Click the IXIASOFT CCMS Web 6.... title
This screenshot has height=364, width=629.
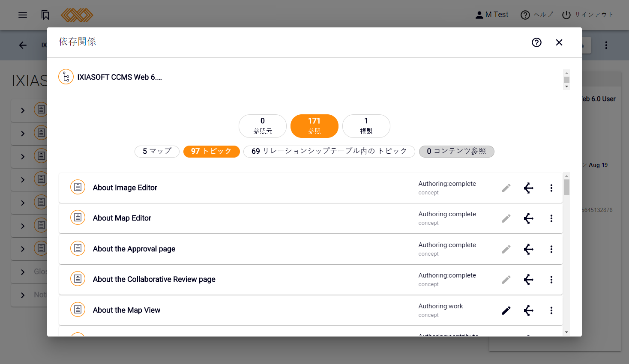(x=120, y=77)
